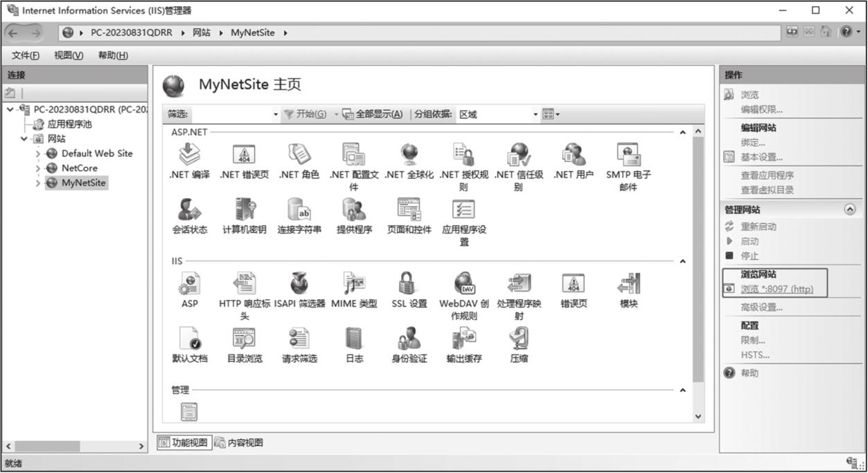Collapse the 网站 tree node
This screenshot has width=868, height=473.
(x=24, y=139)
